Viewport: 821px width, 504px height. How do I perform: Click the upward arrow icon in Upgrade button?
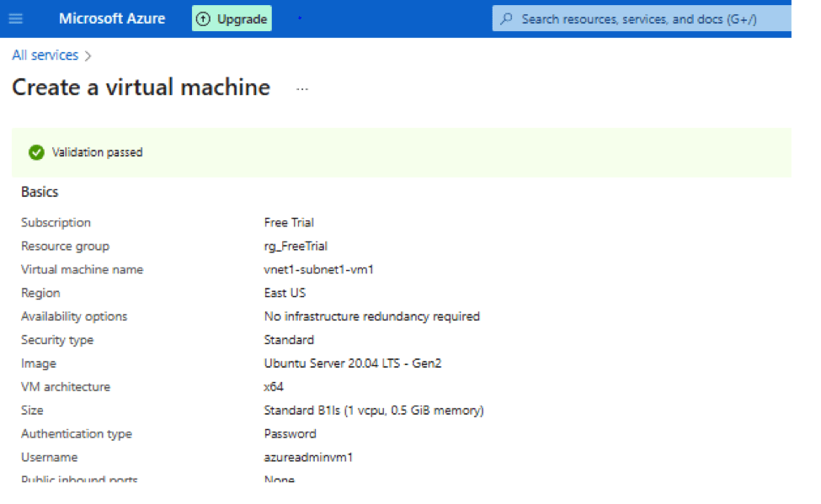click(203, 19)
